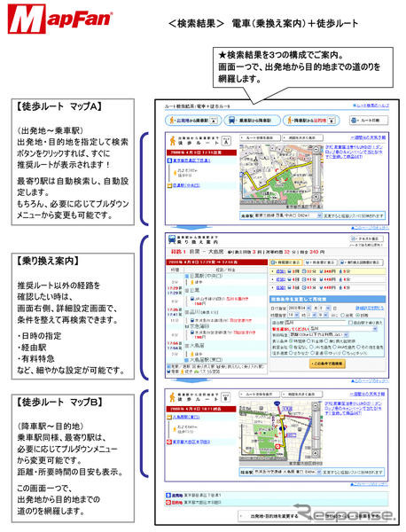The height and width of the screenshot is (532, 406).
Task: Click the orange re-search with conditions button
Action: [x=327, y=364]
